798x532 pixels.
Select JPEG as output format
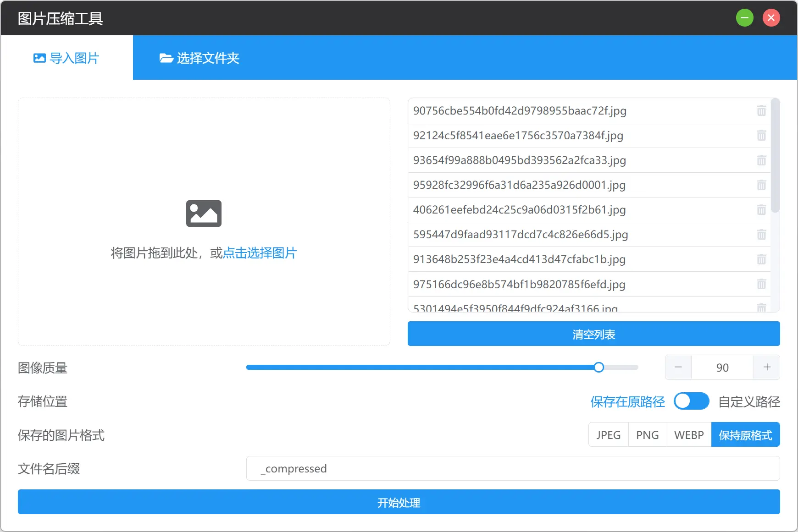(609, 434)
